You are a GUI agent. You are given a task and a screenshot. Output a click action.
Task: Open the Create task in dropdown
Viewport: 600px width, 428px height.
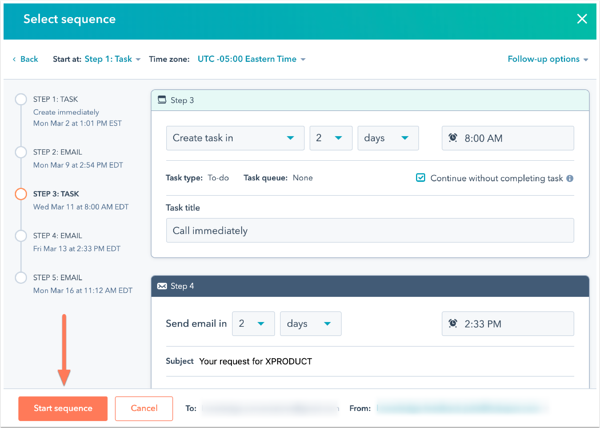pos(235,138)
